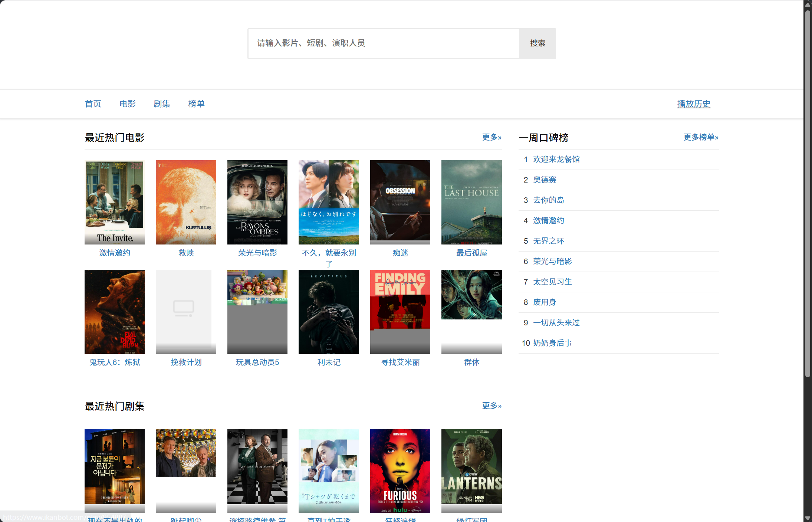Screen dimensions: 812x522
Task: Select 废用身 in the weekly ranking
Action: click(545, 302)
